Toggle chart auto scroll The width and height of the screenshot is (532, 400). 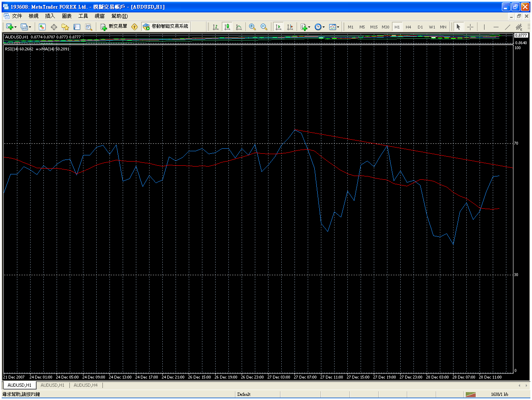278,27
